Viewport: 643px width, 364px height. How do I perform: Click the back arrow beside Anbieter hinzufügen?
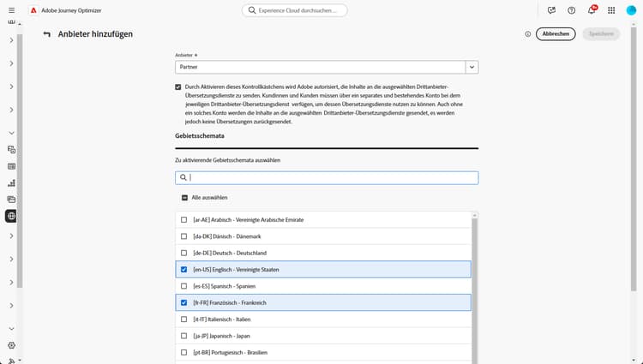(x=46, y=34)
